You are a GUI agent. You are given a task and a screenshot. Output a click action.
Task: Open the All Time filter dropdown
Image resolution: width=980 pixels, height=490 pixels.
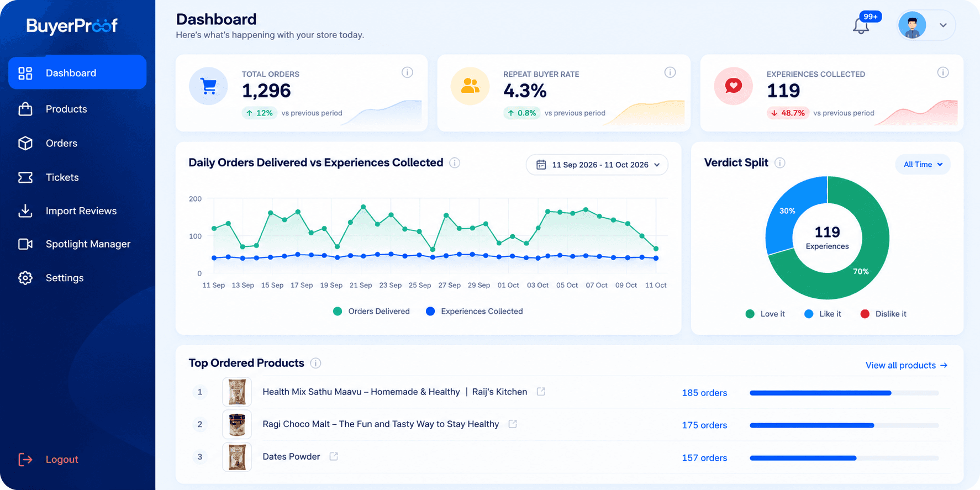923,165
